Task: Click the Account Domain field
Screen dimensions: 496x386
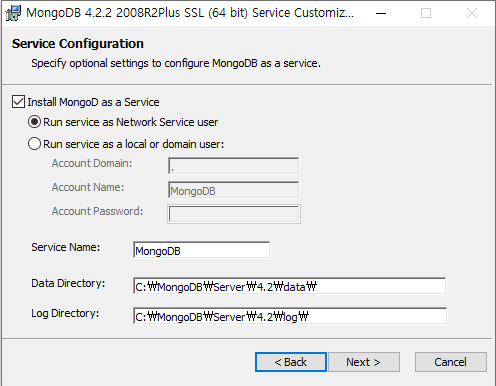Action: [234, 166]
